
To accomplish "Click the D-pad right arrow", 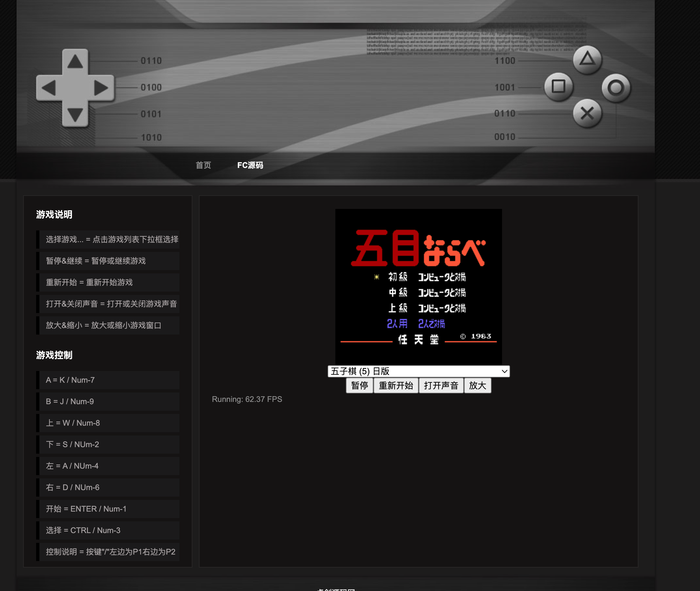I will point(101,88).
